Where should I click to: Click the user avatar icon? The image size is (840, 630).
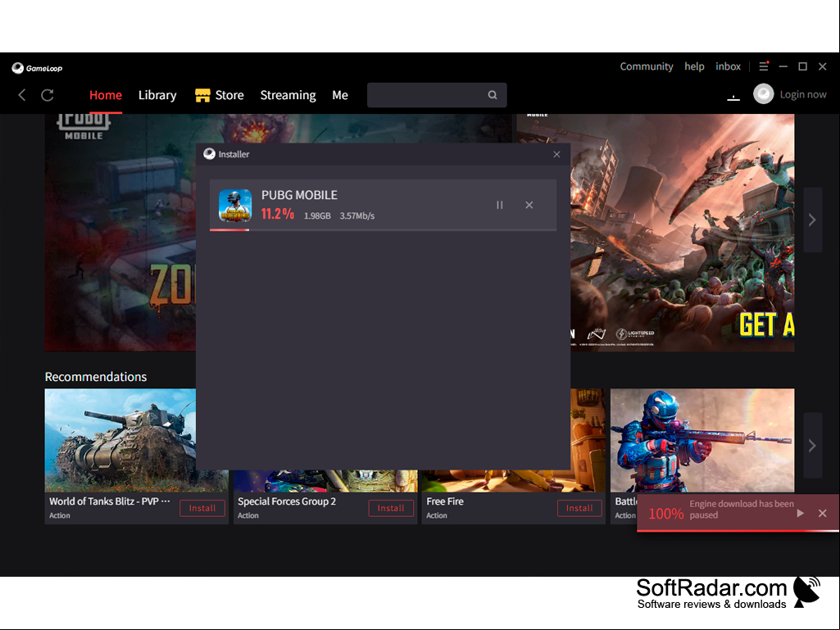point(764,94)
